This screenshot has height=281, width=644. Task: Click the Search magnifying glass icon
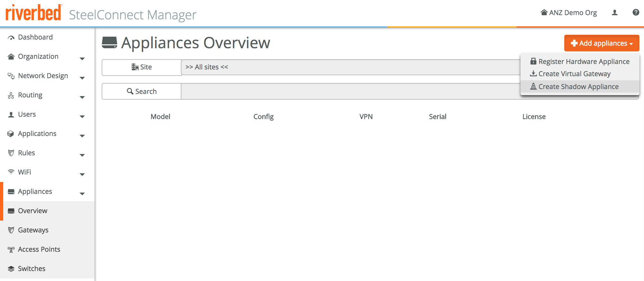130,91
